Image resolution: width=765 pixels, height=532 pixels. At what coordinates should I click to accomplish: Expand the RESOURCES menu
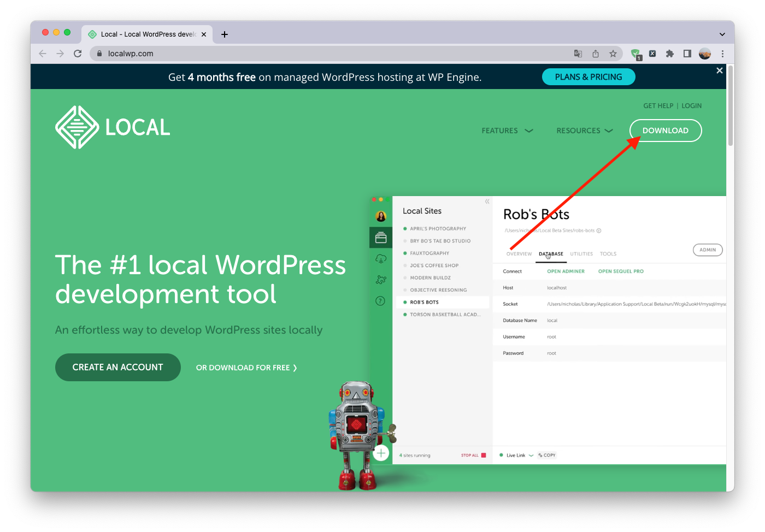tap(585, 131)
